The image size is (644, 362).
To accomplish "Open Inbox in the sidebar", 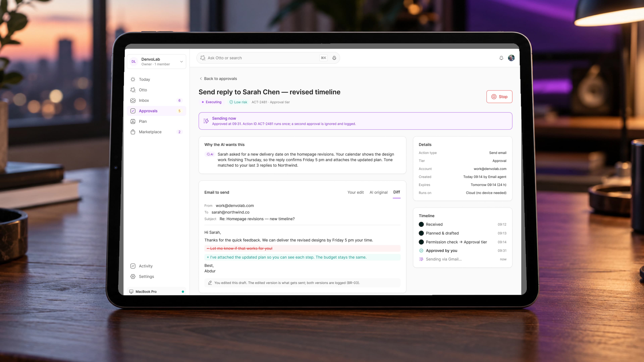I will tap(156, 100).
